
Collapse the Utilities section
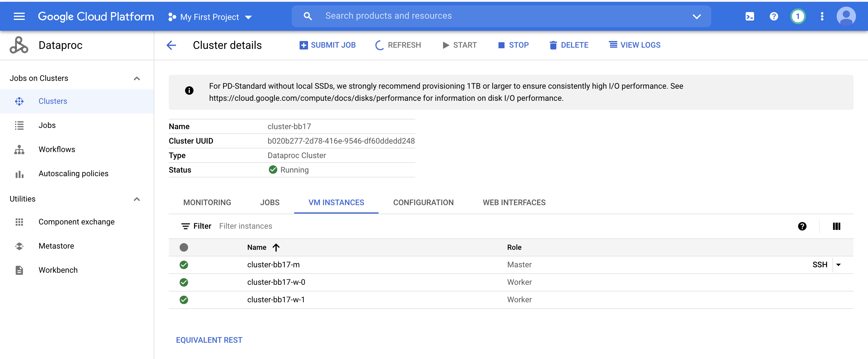pos(137,199)
